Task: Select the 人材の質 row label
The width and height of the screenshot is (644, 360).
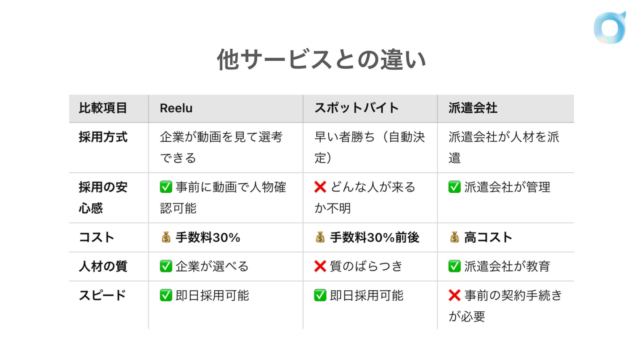Action: point(103,267)
